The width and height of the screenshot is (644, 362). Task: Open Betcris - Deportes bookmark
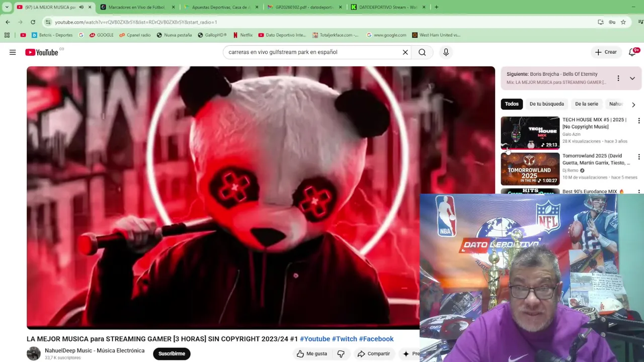(x=52, y=35)
